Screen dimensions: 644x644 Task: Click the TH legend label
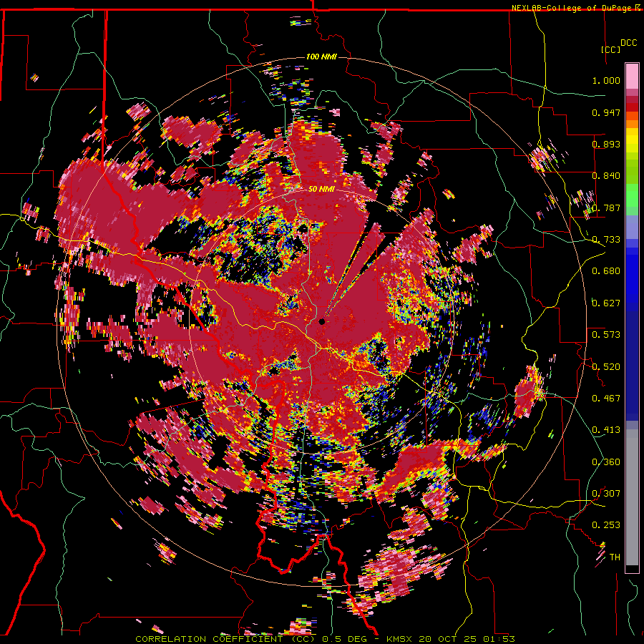[x=615, y=557]
